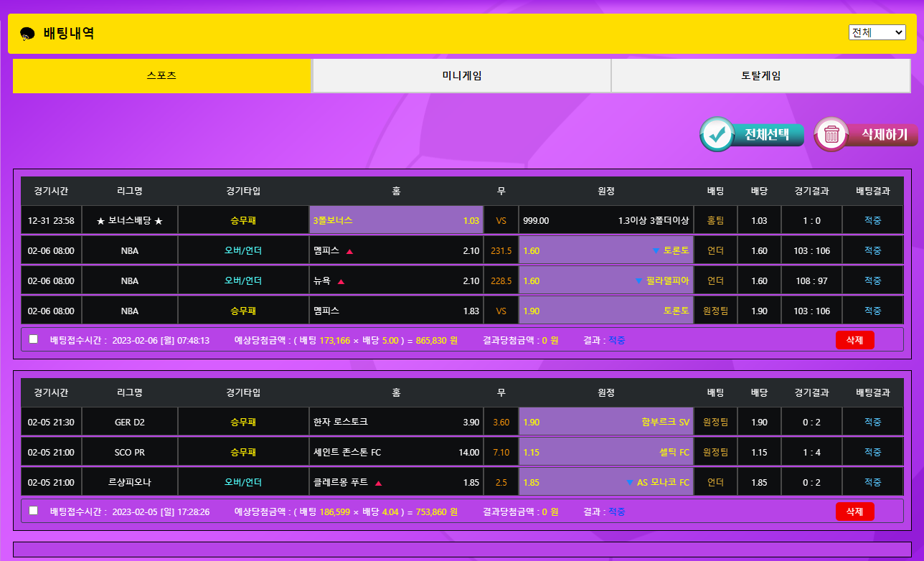Viewport: 924px width, 561px height.
Task: Click the highlighted 셀틱 FC away cell
Action: [x=605, y=452]
